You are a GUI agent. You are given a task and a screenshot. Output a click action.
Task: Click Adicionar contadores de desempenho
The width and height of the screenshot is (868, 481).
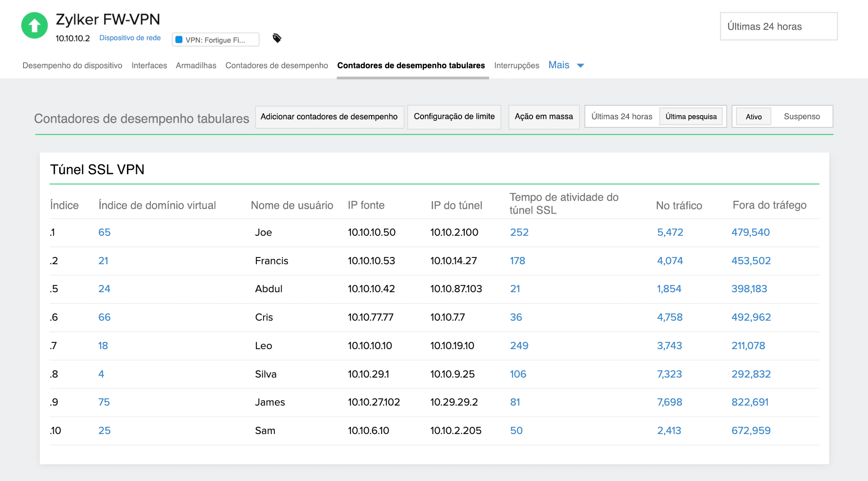(x=330, y=117)
